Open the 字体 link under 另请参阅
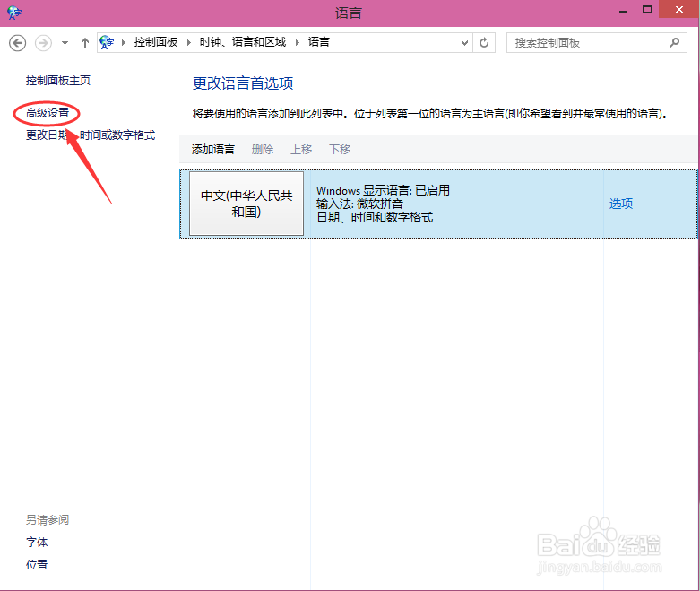 (37, 543)
